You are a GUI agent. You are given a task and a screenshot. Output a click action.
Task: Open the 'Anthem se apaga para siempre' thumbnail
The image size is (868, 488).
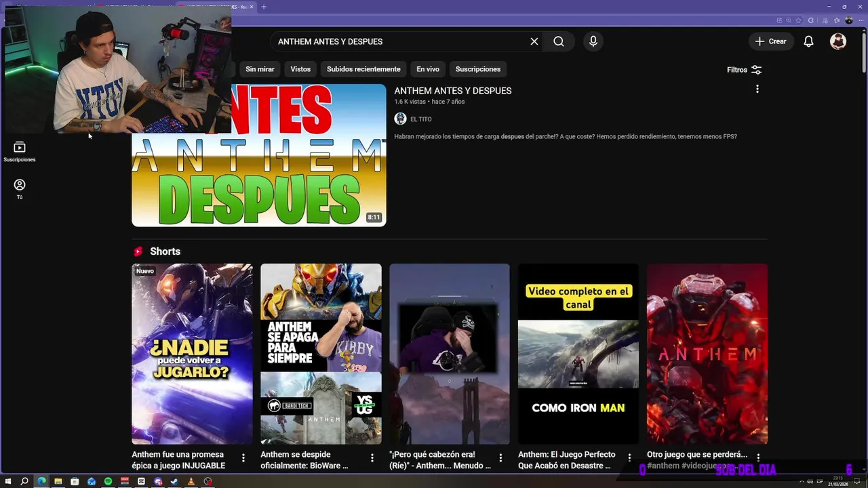321,354
